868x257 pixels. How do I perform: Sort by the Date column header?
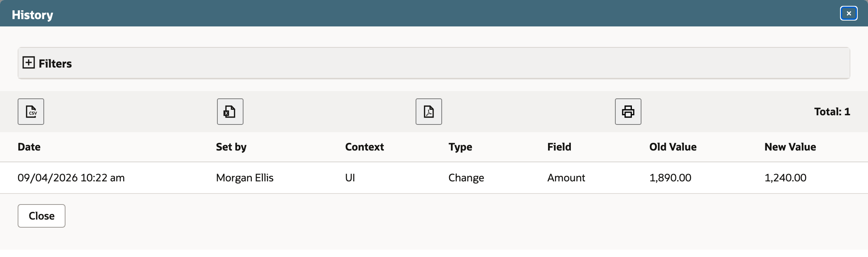29,147
